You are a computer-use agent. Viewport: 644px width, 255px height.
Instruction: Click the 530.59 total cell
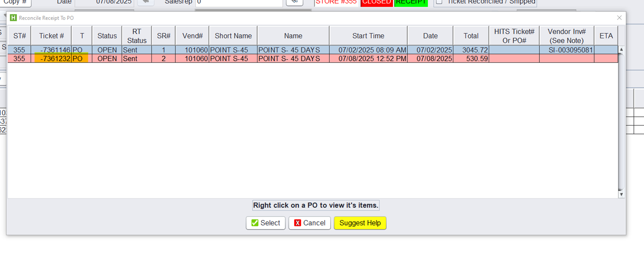471,59
